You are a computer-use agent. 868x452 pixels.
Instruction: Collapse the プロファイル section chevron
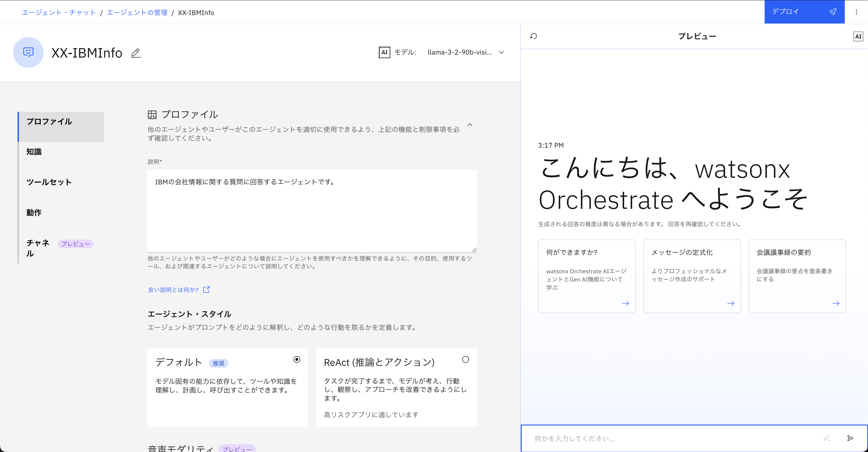(x=470, y=125)
